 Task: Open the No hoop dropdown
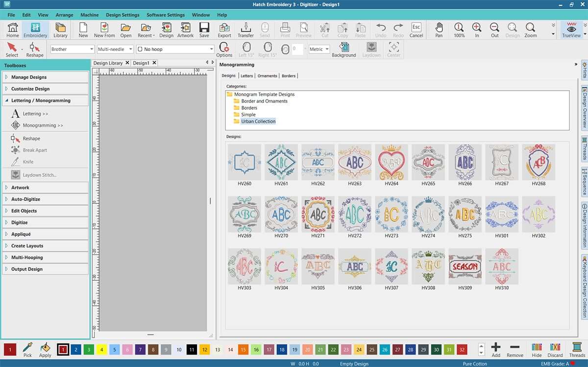175,49
